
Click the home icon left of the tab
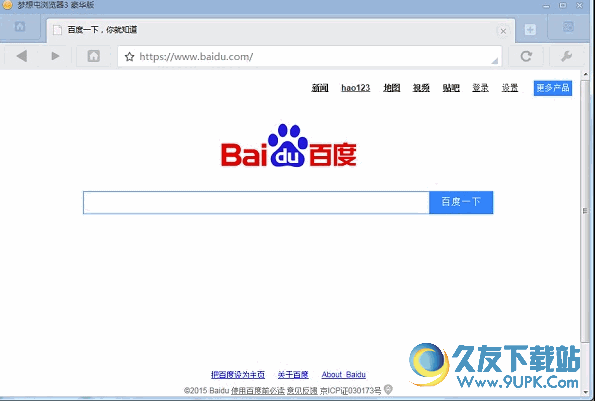(20, 27)
